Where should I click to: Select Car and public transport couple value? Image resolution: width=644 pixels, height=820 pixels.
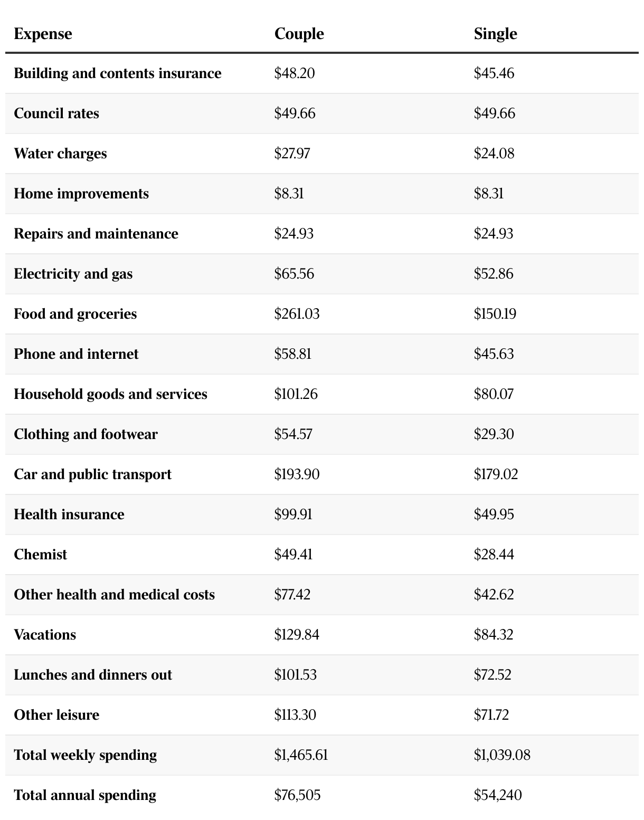point(297,474)
